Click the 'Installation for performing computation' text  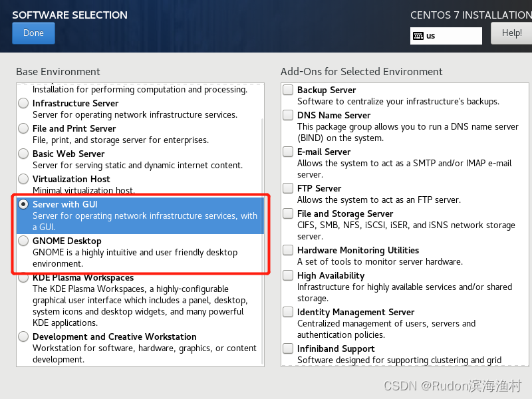[x=140, y=90]
